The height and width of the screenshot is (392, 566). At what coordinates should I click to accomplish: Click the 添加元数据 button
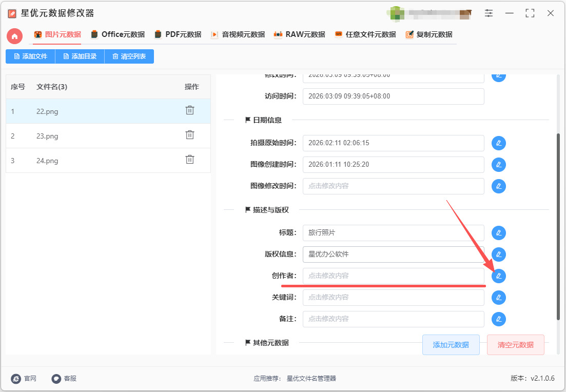pyautogui.click(x=451, y=345)
